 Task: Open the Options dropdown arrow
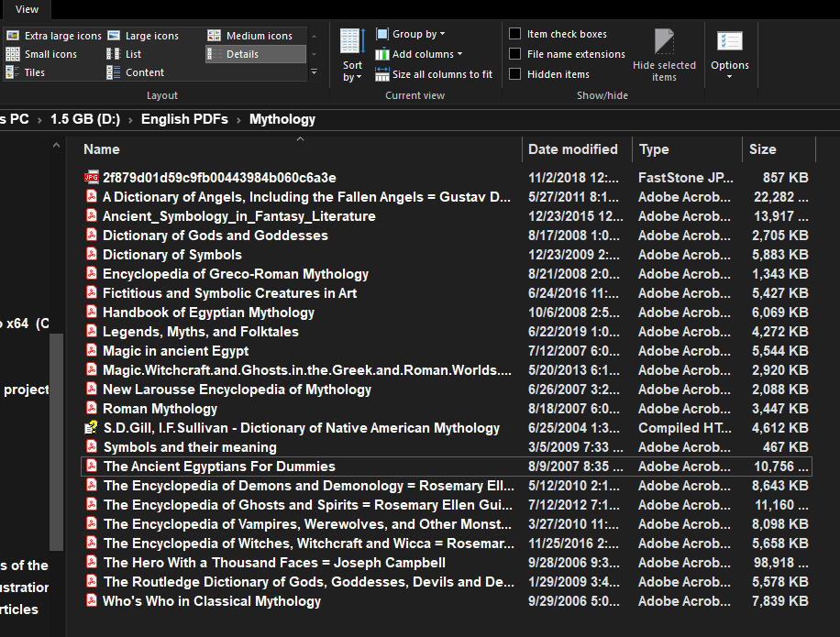click(x=730, y=77)
